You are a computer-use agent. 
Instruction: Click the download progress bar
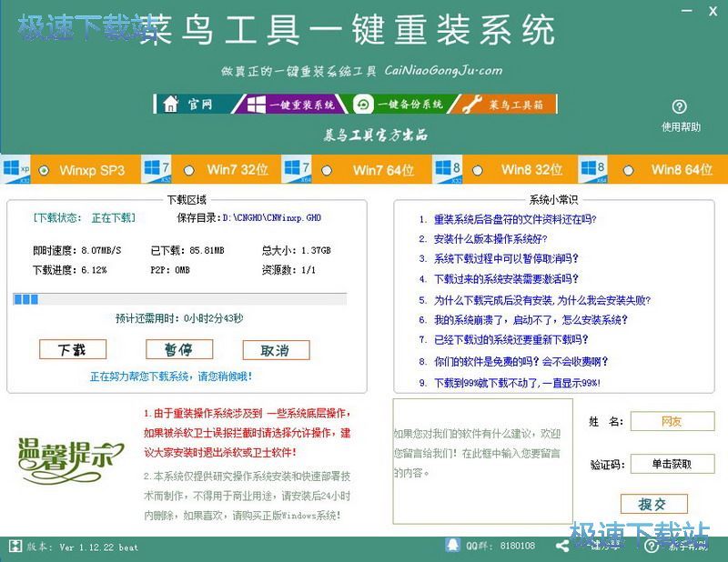tap(177, 296)
